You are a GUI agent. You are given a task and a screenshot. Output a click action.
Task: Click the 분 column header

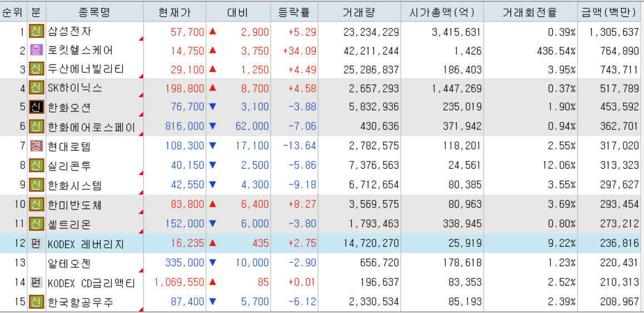point(36,12)
